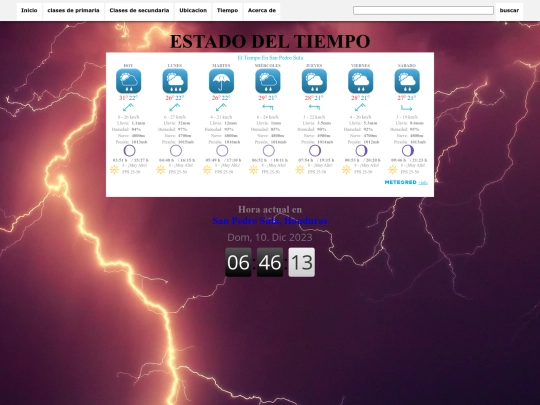540x405 pixels.
Task: Click the MIÉRCOLES weather icon
Action: [268, 81]
